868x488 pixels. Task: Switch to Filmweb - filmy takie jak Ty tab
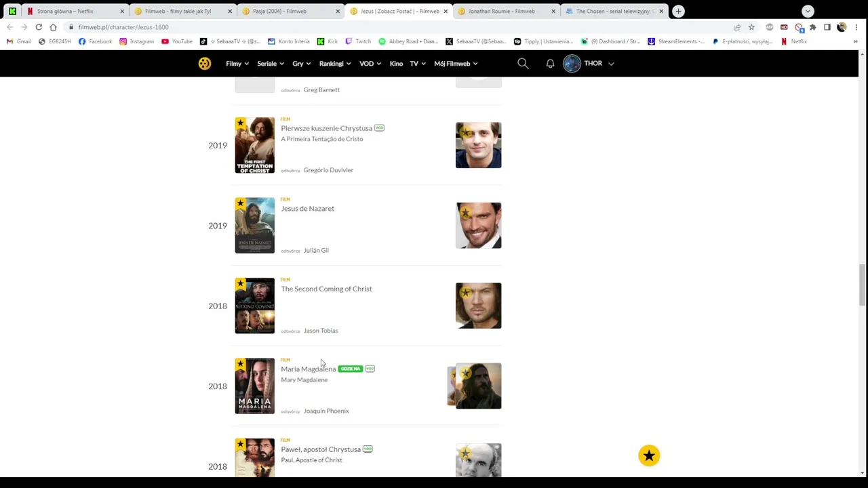(183, 11)
